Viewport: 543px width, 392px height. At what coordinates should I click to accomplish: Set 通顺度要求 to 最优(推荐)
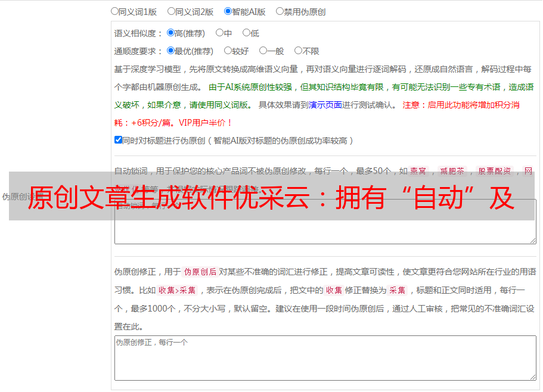[170, 51]
